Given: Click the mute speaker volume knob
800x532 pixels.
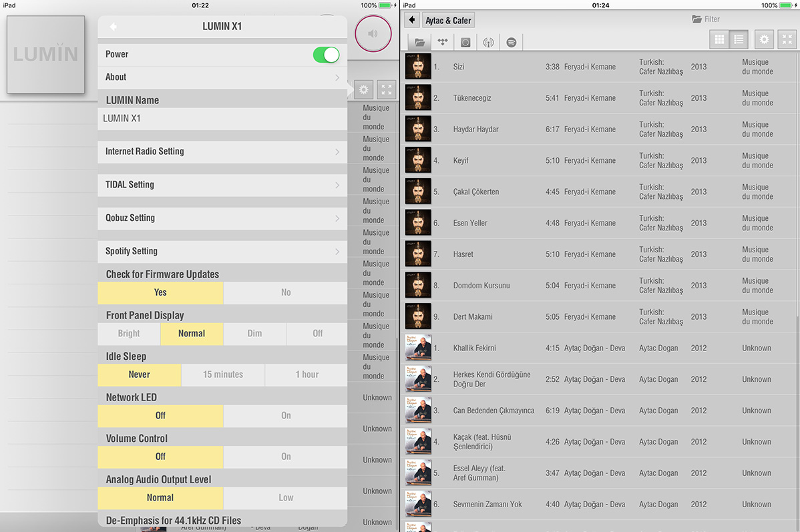Looking at the screenshot, I should coord(373,33).
